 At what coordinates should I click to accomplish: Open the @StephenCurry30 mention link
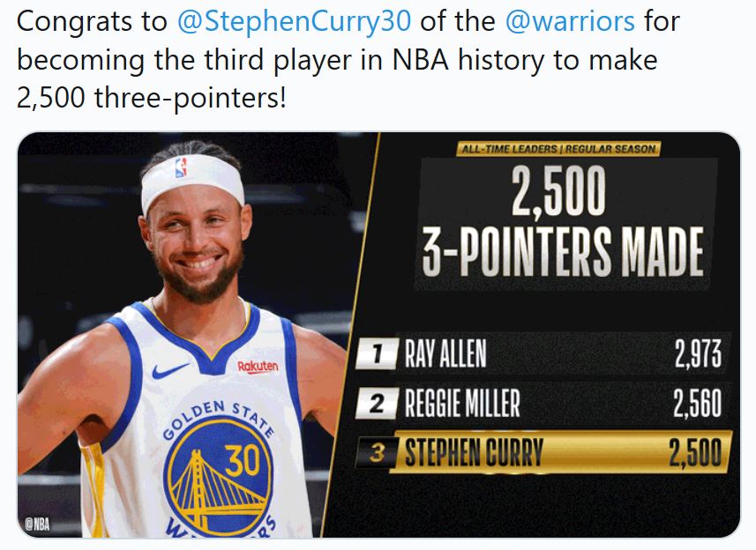coord(294,22)
